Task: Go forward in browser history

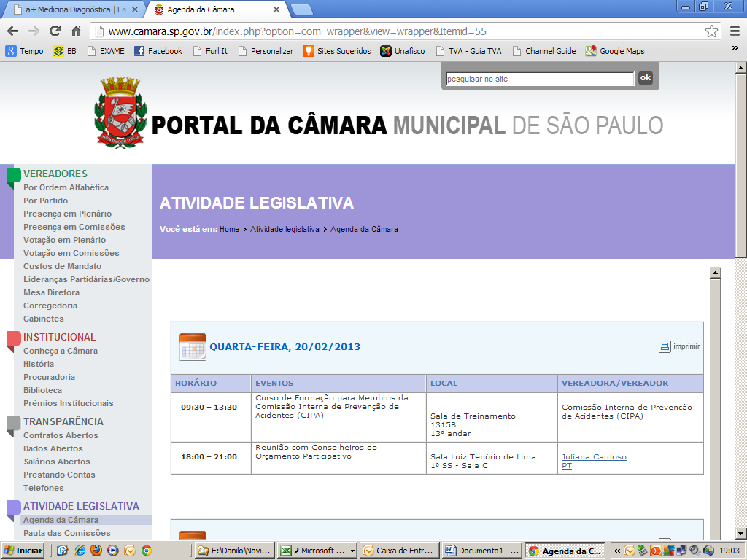Action: (34, 31)
